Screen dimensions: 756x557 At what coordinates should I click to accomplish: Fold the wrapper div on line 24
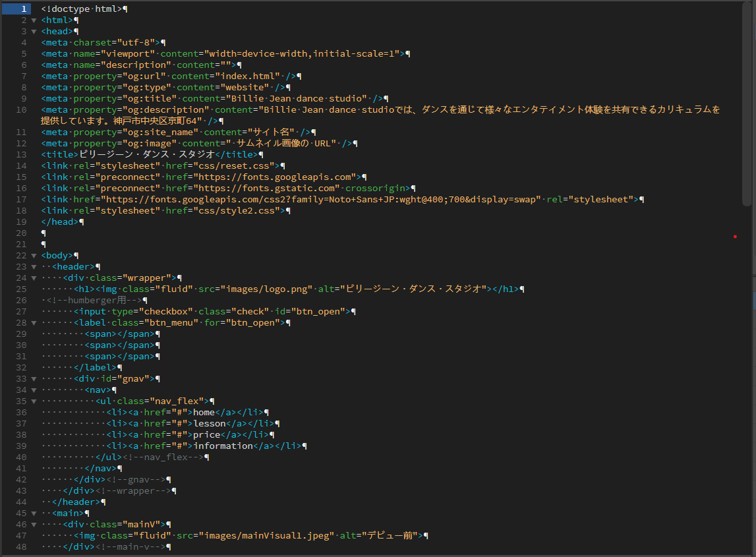pos(34,278)
